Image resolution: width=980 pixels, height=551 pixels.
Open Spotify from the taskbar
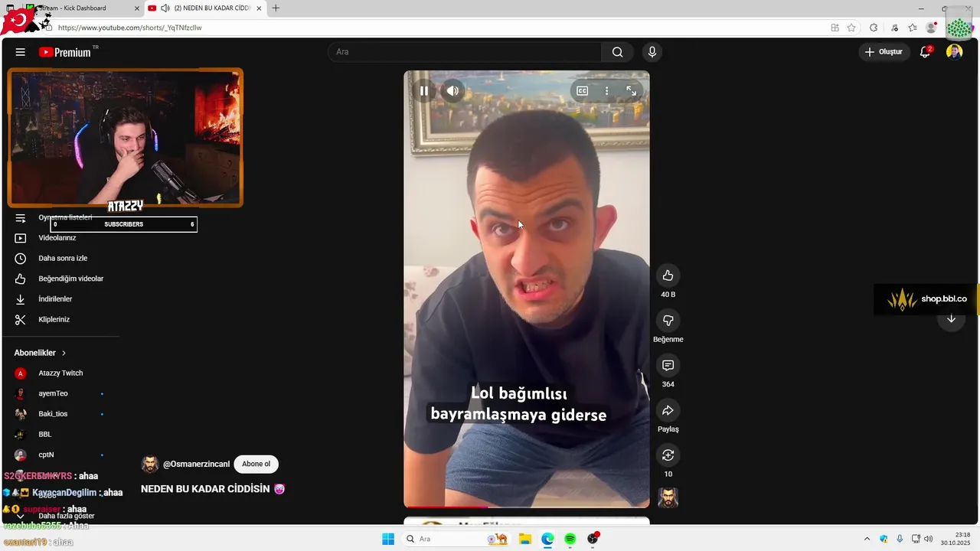pyautogui.click(x=570, y=539)
